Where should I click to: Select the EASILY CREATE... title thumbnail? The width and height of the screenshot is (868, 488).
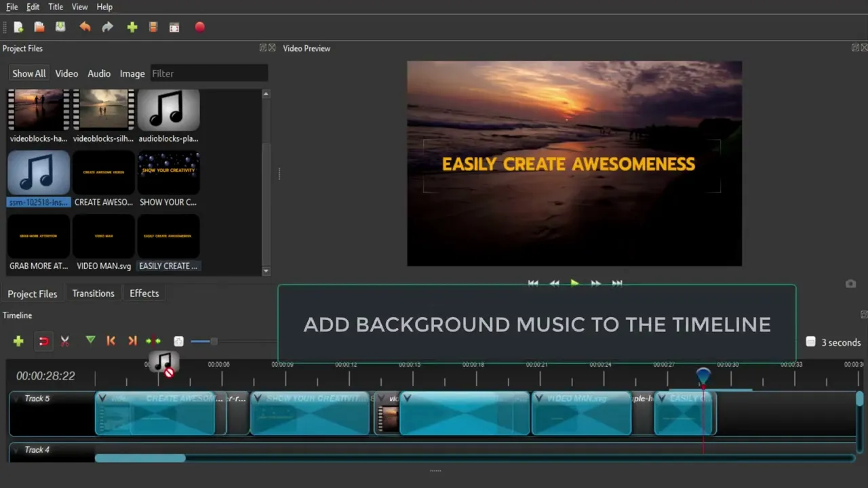coord(169,237)
